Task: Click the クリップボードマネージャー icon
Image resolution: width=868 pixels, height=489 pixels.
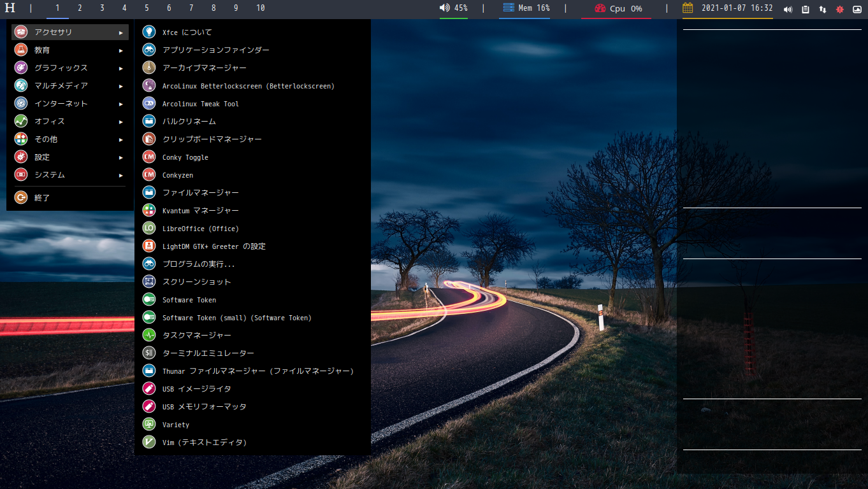Action: (148, 139)
